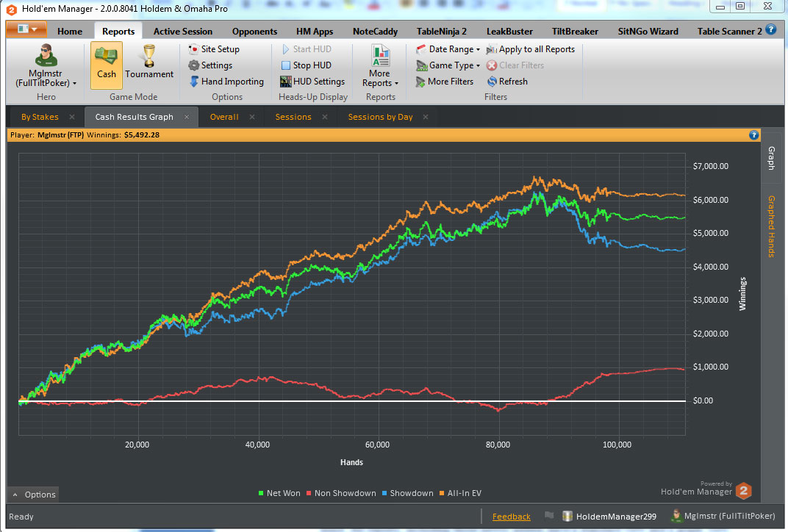Screen dimensions: 788x532
Task: Close the Cash Results Graph tab
Action: pos(187,117)
